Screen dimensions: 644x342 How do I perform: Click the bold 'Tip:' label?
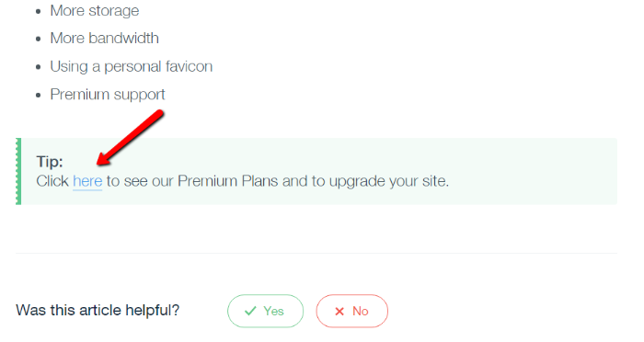point(50,162)
